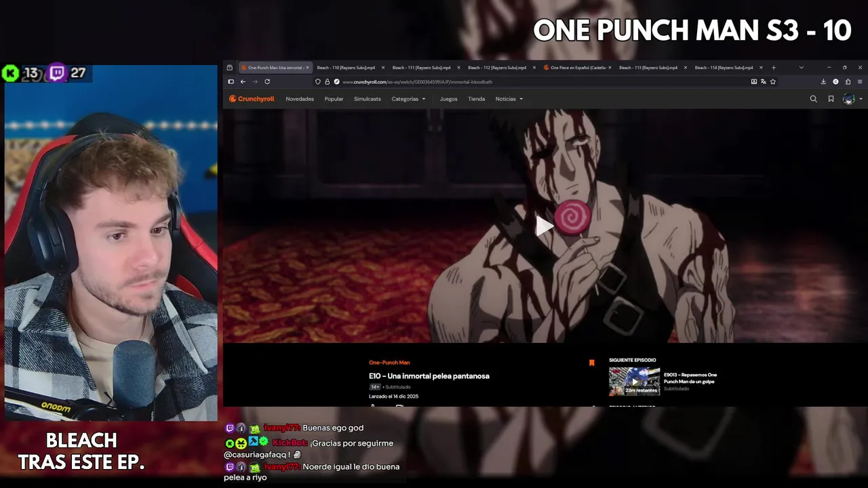Image resolution: width=868 pixels, height=488 pixels.
Task: Open the Novedades menu item
Action: [x=300, y=99]
